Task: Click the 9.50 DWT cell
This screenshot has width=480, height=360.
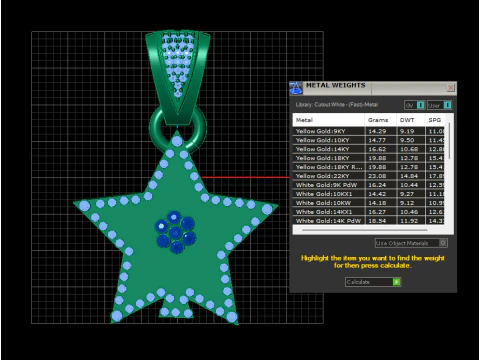Action: coord(411,140)
